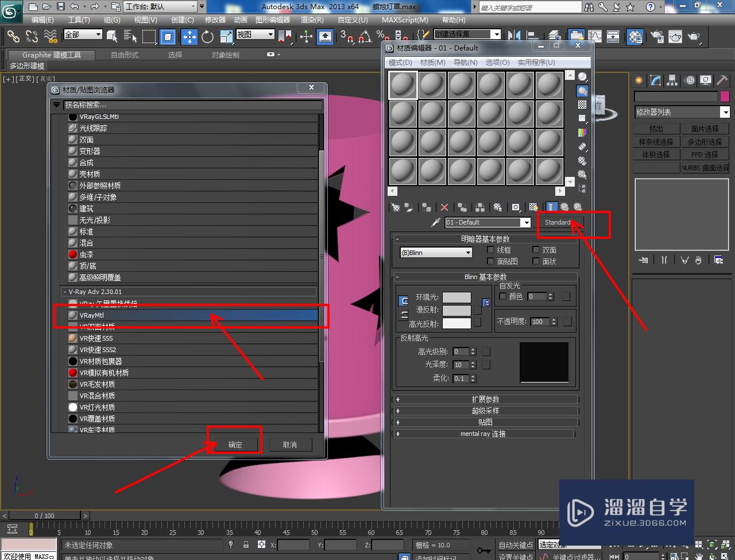This screenshot has height=560, width=735.
Task: Choose the Rectangular Selection Region tool
Action: 149,37
